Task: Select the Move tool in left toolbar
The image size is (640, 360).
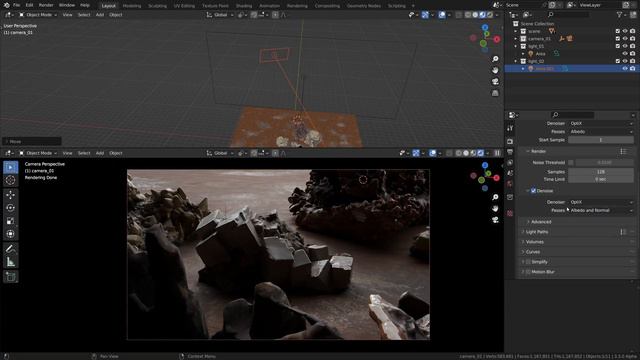Action: click(x=11, y=194)
